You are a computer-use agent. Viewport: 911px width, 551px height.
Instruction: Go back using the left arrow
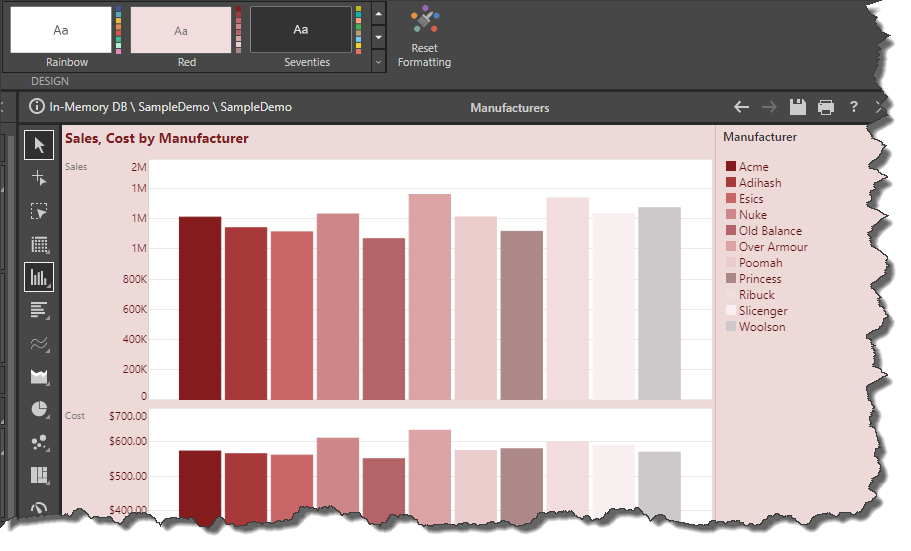[x=741, y=107]
